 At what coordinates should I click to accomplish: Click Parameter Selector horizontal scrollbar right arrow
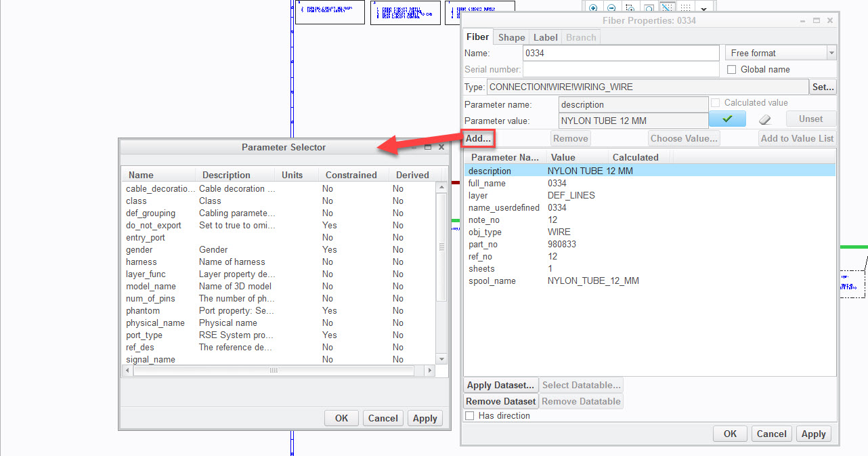[429, 371]
